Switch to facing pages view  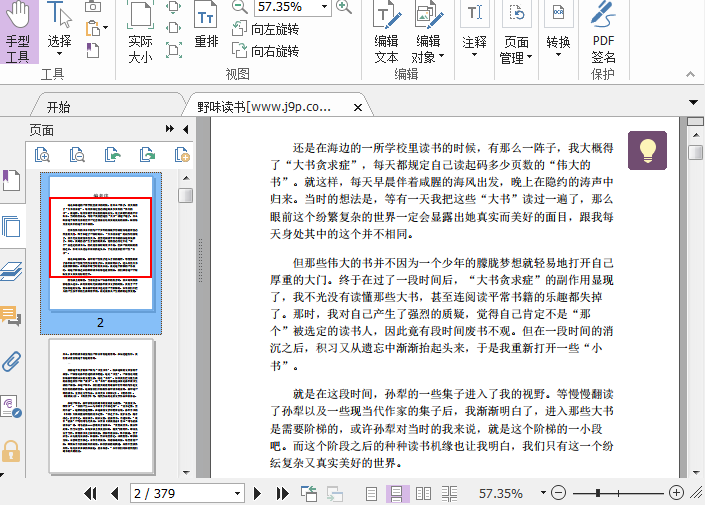(423, 493)
